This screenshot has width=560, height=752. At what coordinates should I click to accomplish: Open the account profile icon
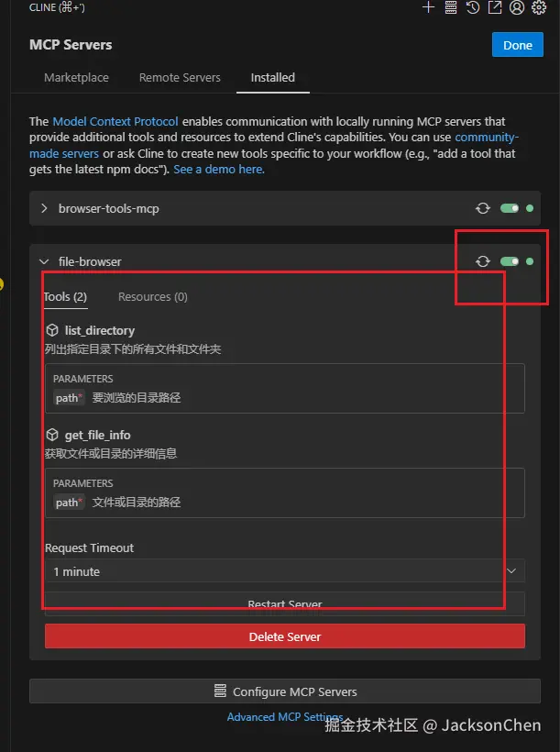(517, 7)
